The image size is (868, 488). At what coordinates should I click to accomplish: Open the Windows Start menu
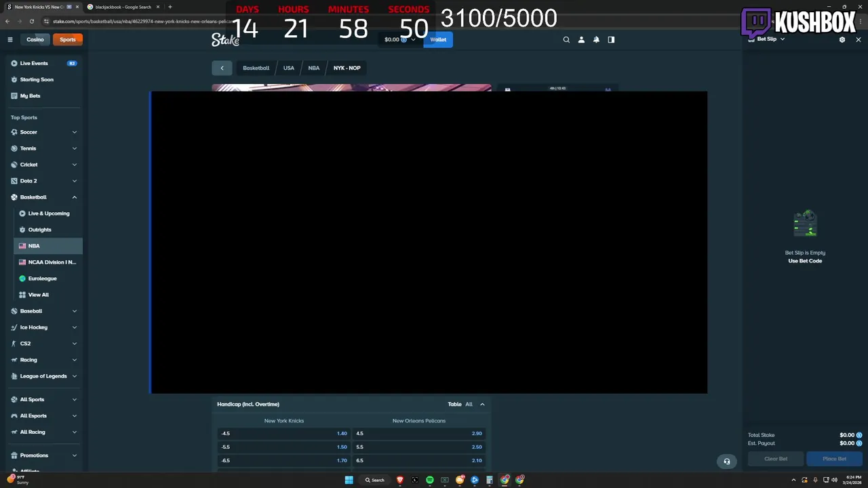(349, 480)
